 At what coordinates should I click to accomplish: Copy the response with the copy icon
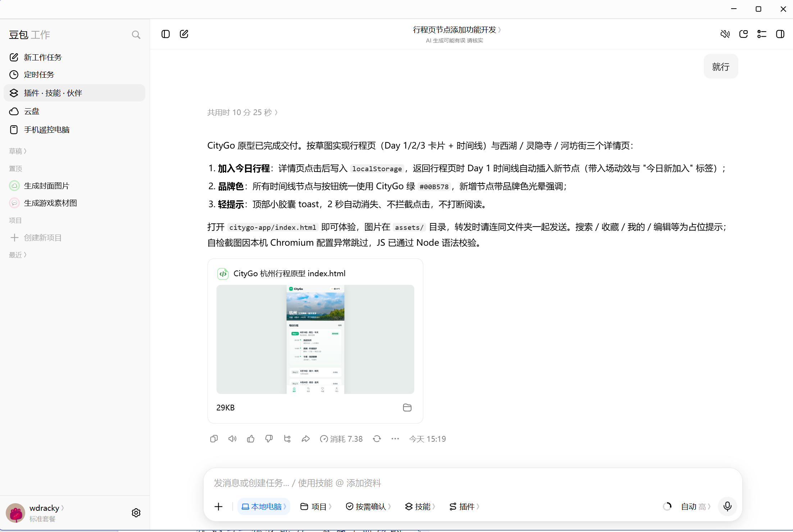(x=214, y=438)
